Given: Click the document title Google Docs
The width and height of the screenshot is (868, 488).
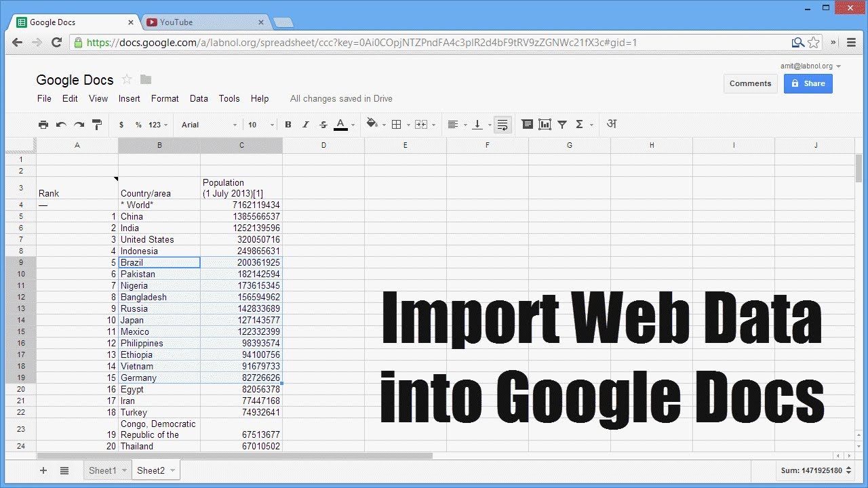Looking at the screenshot, I should (x=75, y=80).
